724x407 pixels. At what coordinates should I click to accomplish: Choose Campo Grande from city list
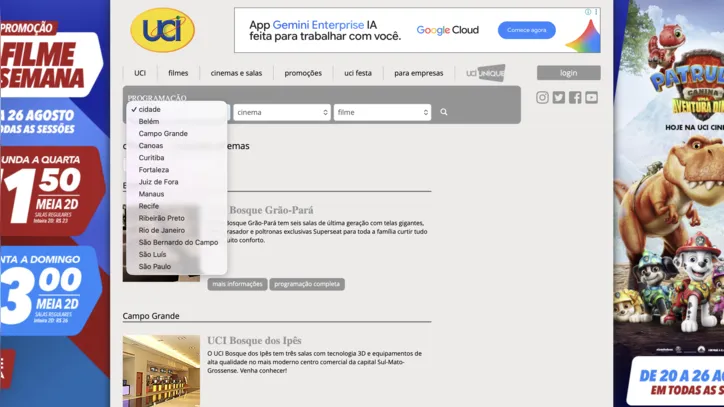(x=177, y=134)
